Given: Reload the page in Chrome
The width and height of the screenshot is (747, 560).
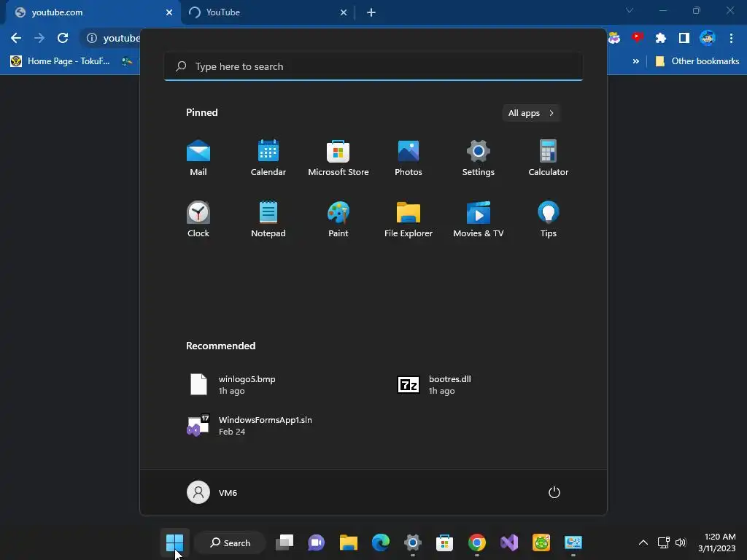Looking at the screenshot, I should pyautogui.click(x=63, y=38).
